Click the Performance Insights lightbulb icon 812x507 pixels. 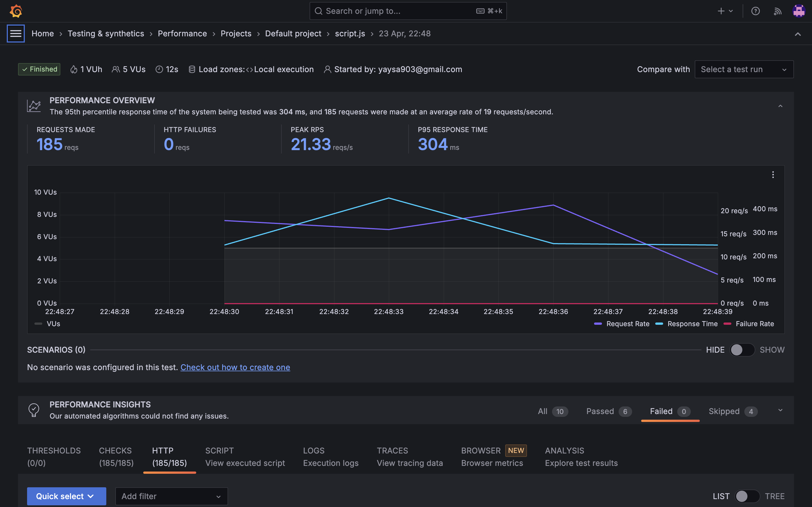pos(34,410)
